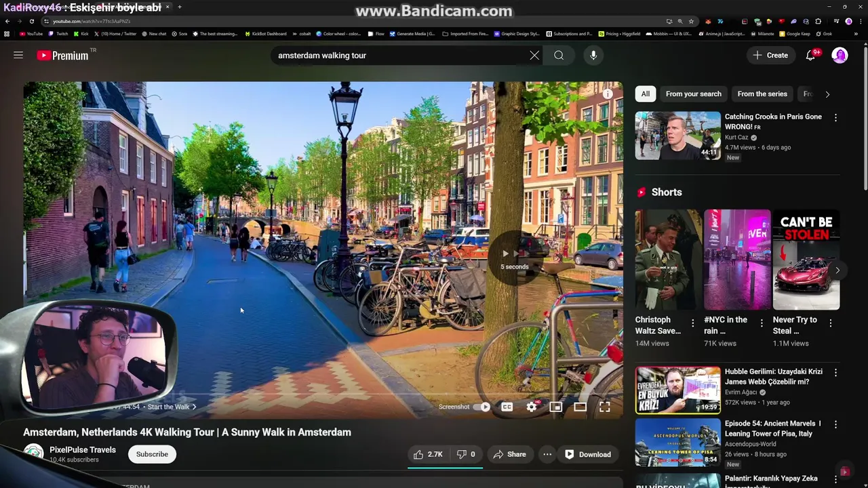
Task: Open options for #NYC in the rain Short
Action: click(x=762, y=323)
